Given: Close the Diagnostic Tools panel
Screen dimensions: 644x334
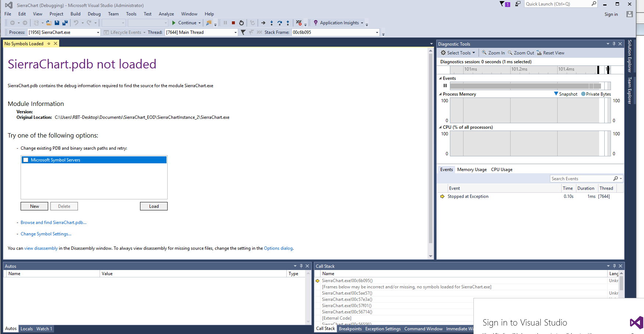Looking at the screenshot, I should point(620,44).
